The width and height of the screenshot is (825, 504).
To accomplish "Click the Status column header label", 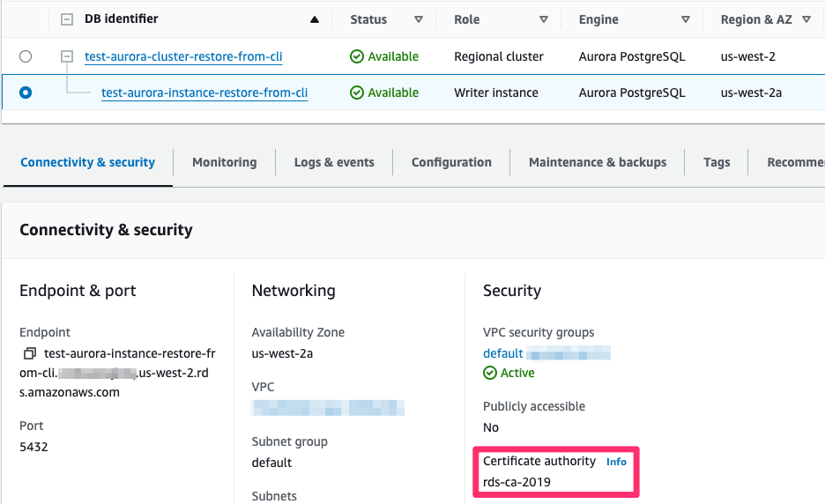I will (x=368, y=19).
